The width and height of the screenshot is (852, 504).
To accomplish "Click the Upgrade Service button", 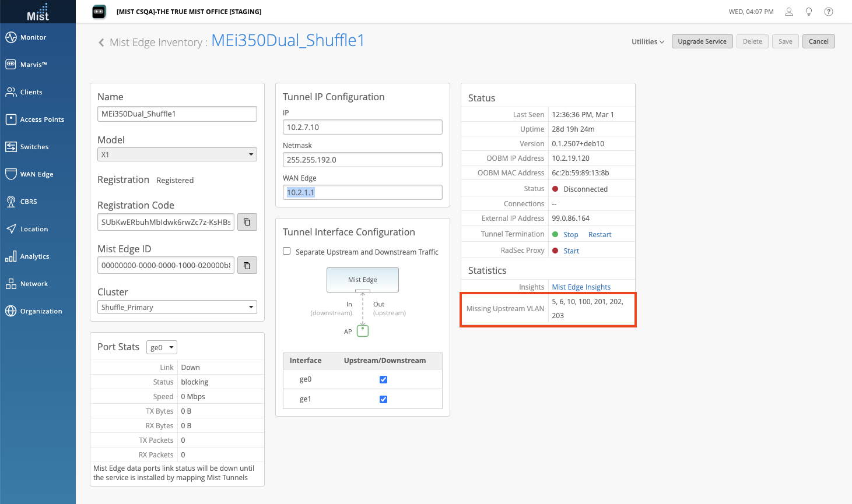I will point(702,41).
